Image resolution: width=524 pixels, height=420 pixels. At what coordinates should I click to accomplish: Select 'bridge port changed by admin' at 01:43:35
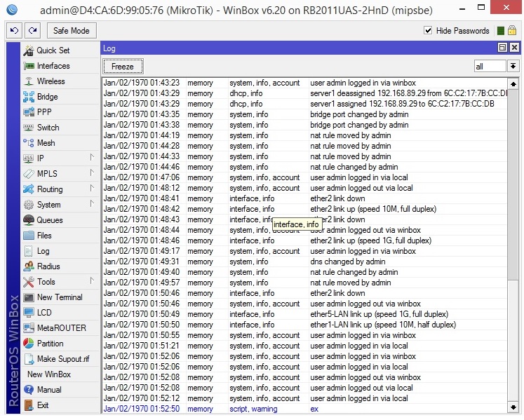(x=304, y=114)
